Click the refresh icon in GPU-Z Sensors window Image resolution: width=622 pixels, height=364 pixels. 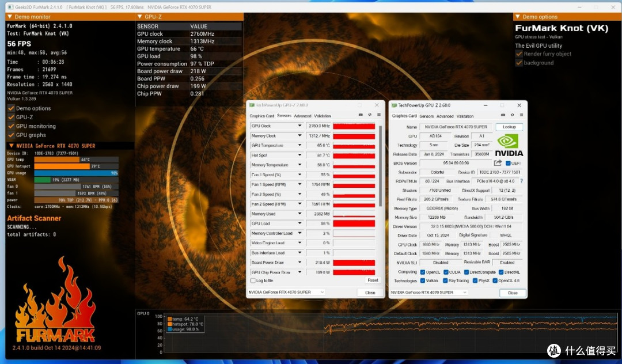pos(370,115)
